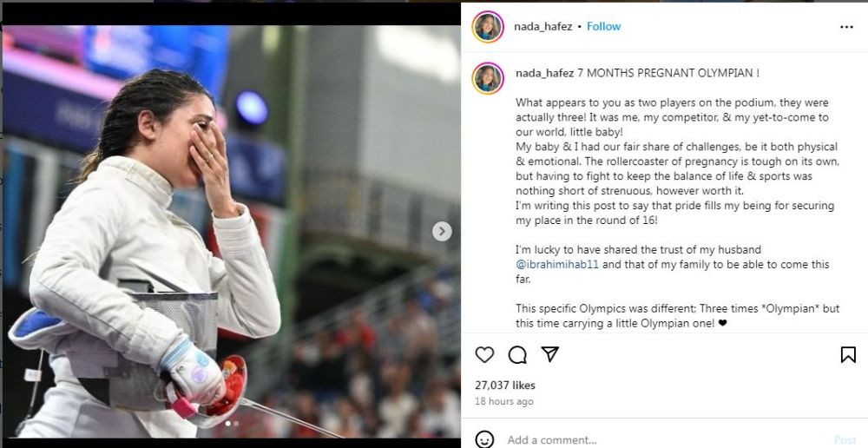Select first carousel dot indicator

tap(227, 424)
